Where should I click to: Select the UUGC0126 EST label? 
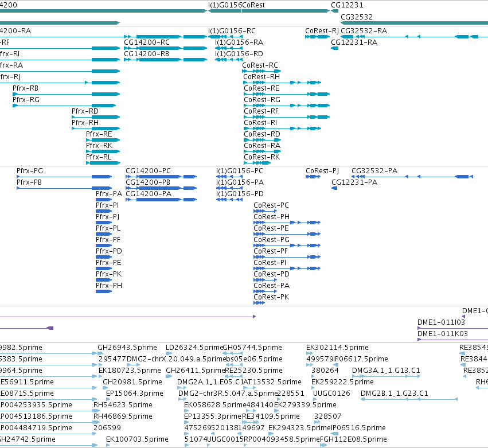[331, 394]
